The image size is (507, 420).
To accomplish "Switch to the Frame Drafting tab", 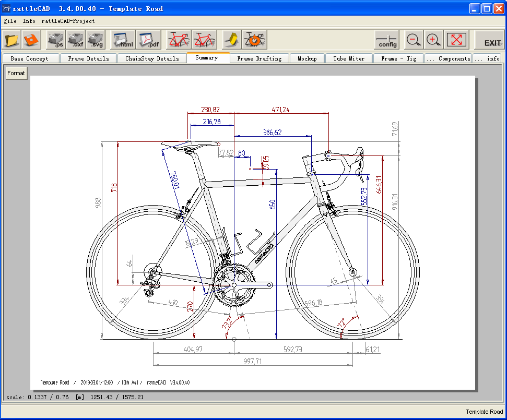I will point(259,58).
